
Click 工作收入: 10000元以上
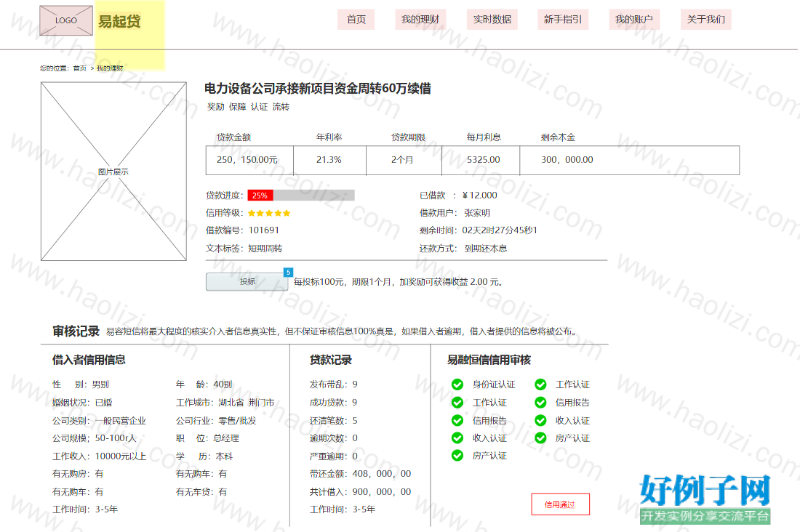pos(99,456)
